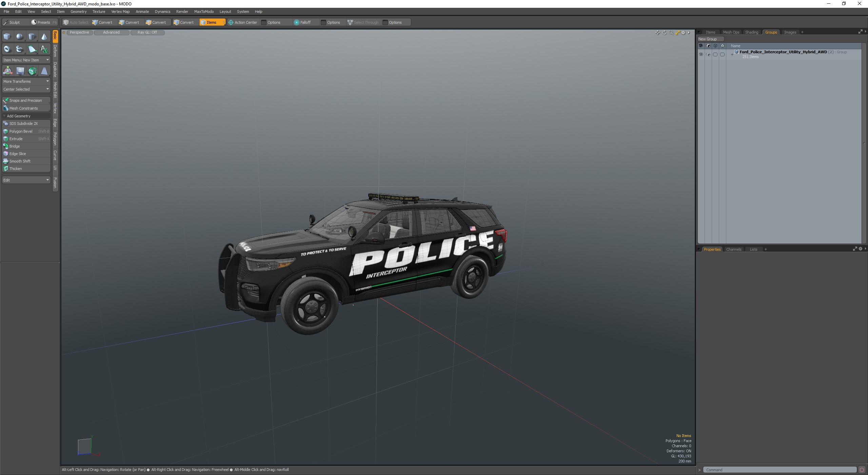Collapse Add Geometry section

click(x=4, y=116)
